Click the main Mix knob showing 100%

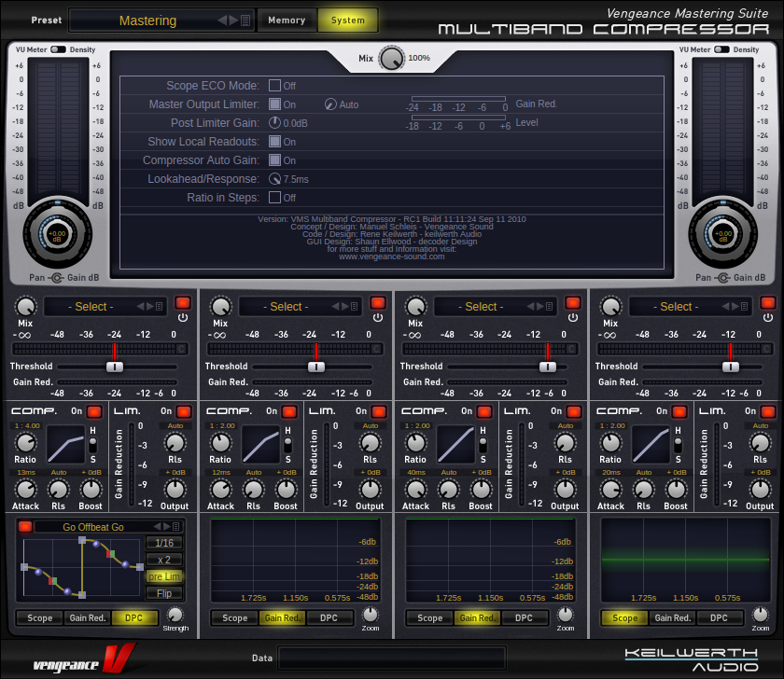pos(393,58)
